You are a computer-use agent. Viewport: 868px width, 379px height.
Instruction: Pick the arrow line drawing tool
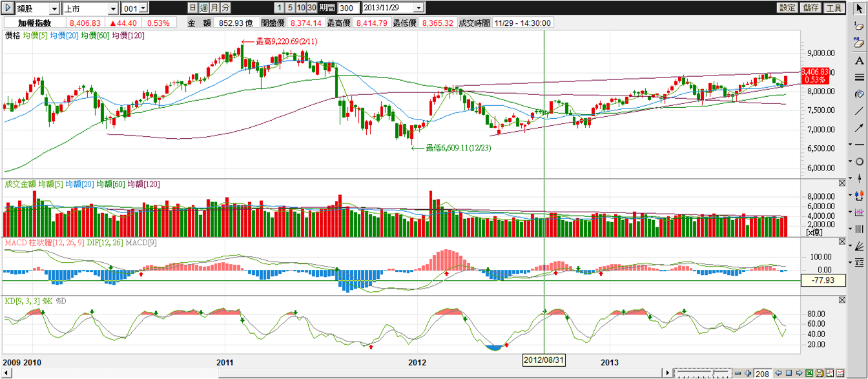pyautogui.click(x=859, y=128)
